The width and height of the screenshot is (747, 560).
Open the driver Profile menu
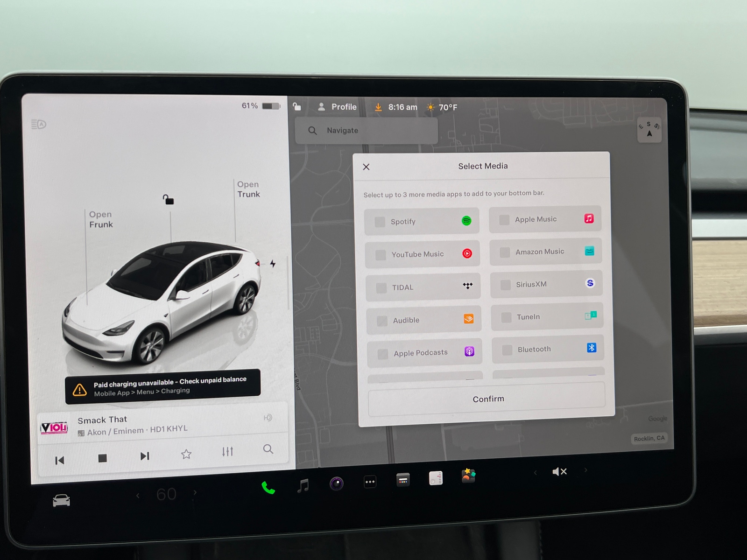point(337,107)
